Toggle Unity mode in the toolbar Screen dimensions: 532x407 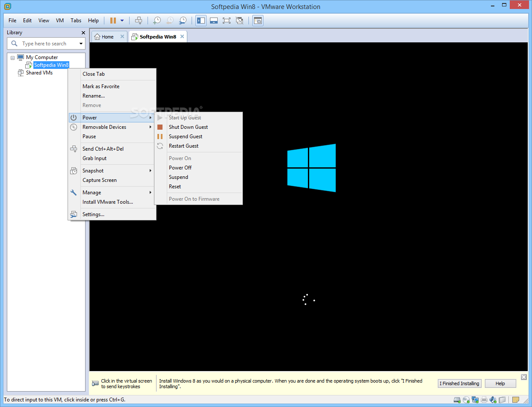(x=239, y=20)
